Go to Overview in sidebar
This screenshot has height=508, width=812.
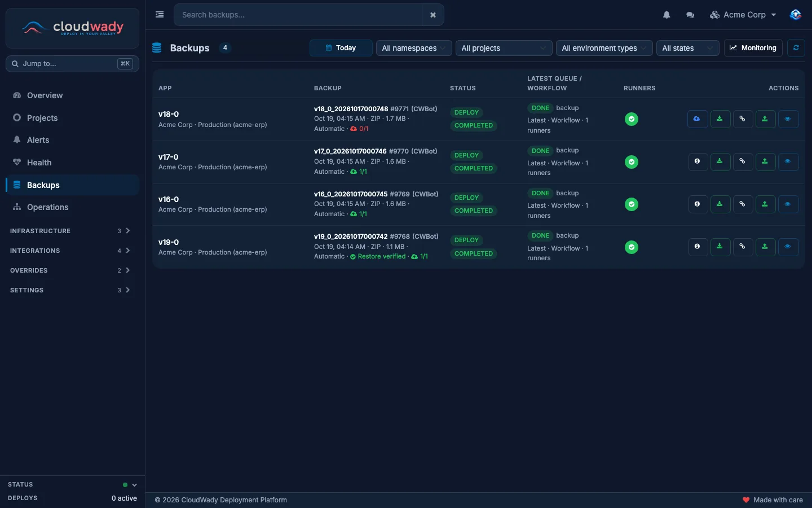pyautogui.click(x=72, y=95)
